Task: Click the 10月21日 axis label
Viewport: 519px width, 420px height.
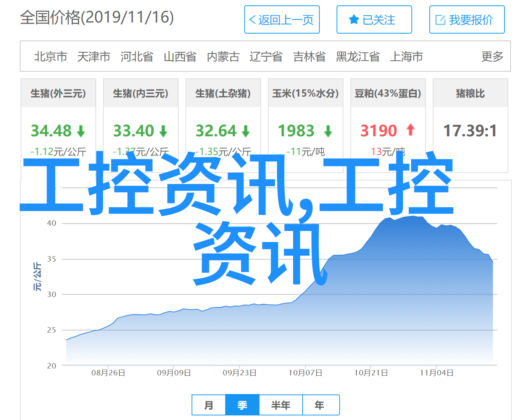Action: tap(371, 373)
